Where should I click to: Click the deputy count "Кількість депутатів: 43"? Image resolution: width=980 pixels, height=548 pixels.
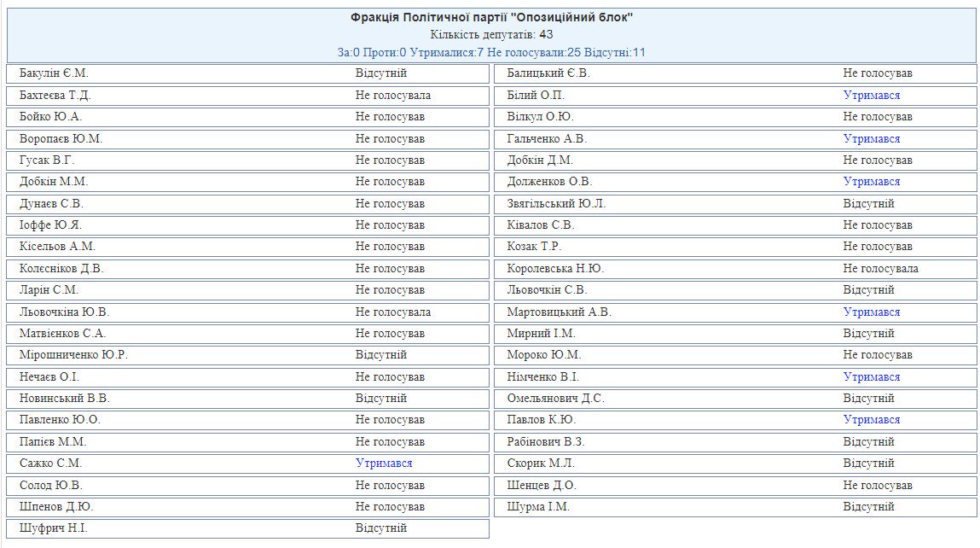[491, 35]
